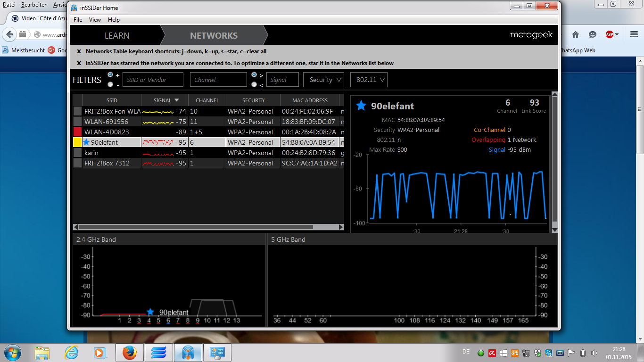Image resolution: width=644 pixels, height=362 pixels.
Task: Click the Firefox chat smiley icon
Action: [x=593, y=34]
